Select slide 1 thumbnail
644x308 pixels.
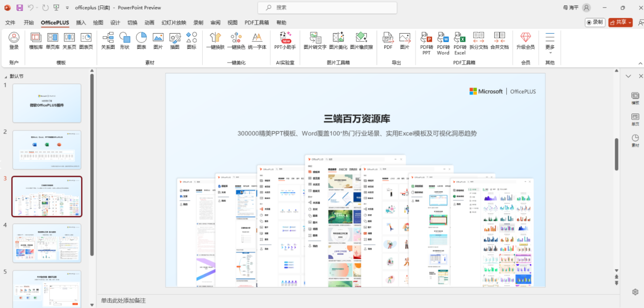pos(47,103)
